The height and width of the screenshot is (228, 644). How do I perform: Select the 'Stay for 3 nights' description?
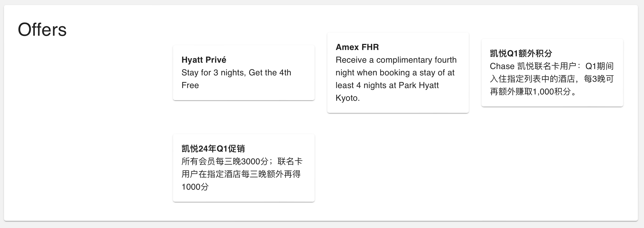click(x=236, y=72)
